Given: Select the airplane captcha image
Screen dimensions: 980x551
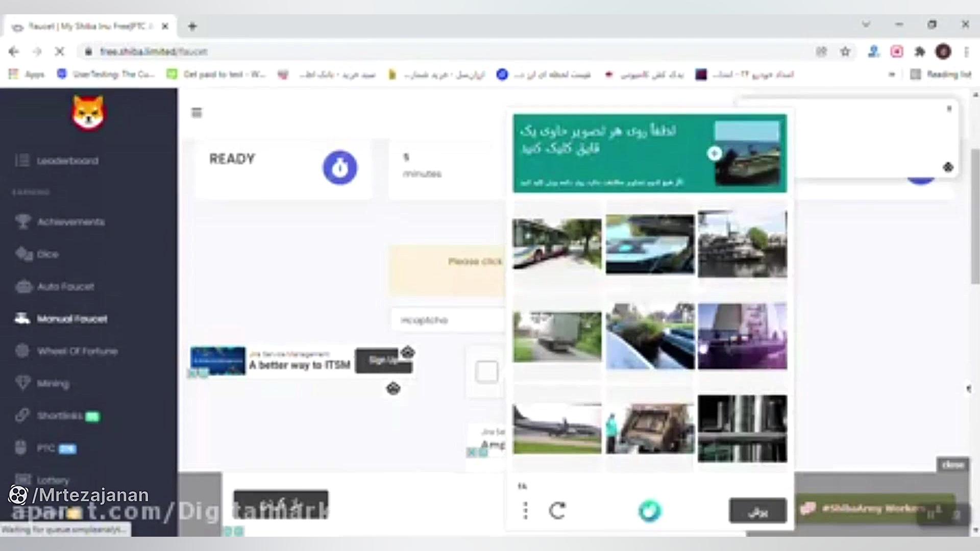Looking at the screenshot, I should (557, 429).
